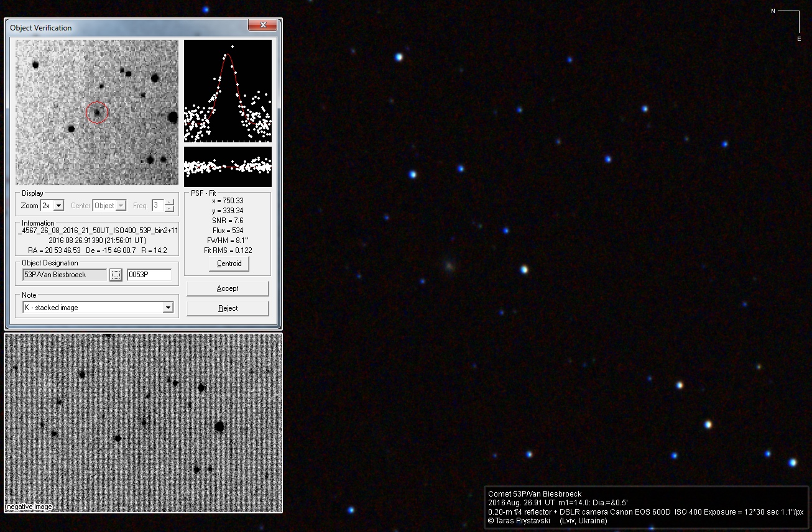Click the PSF residuals plot
The width and height of the screenshot is (812, 532).
[x=228, y=167]
